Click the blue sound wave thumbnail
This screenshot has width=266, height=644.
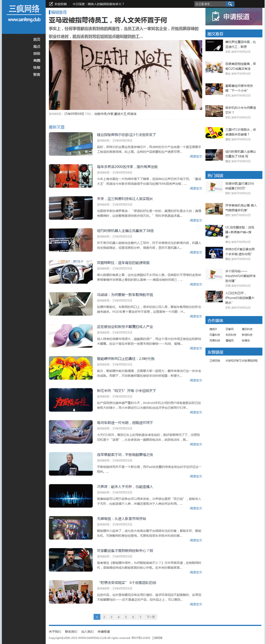click(71, 496)
